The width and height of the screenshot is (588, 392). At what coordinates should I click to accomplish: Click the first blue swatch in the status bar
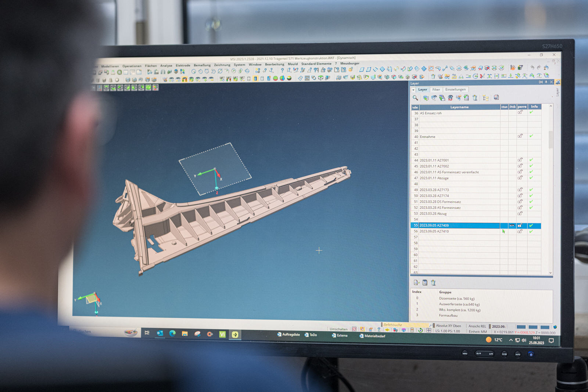pyautogui.click(x=521, y=327)
